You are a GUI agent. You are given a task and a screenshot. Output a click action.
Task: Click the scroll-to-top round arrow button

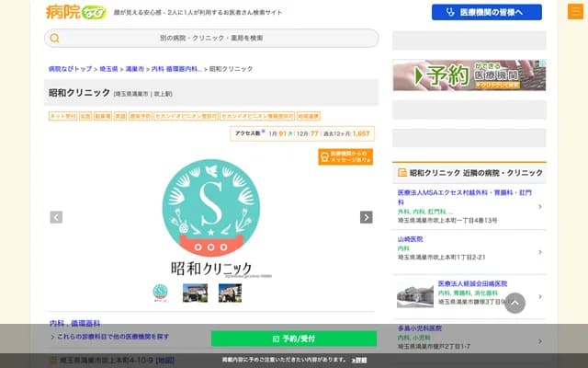[514, 303]
